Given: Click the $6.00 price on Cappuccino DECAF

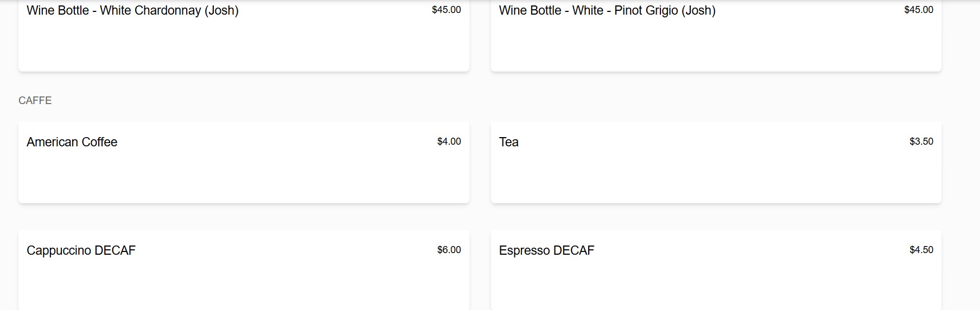Looking at the screenshot, I should point(449,250).
